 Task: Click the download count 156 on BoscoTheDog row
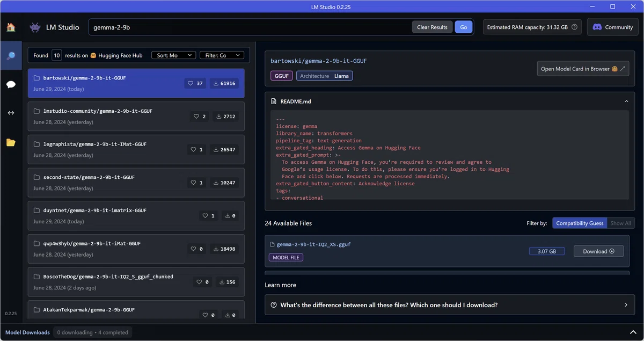pos(227,282)
